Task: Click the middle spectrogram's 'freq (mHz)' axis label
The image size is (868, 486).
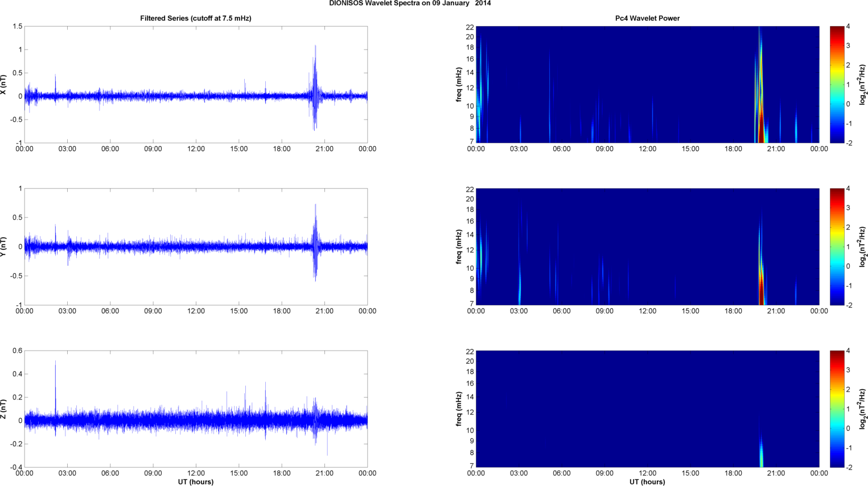Action: (459, 247)
